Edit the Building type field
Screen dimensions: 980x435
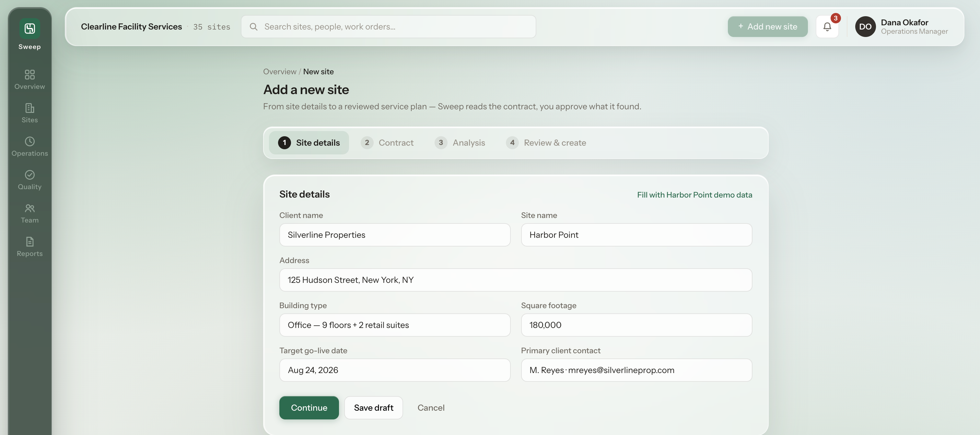[394, 325]
